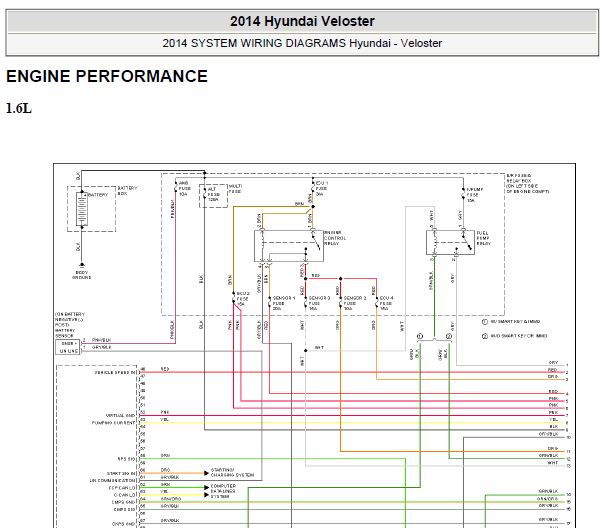The image size is (616, 528).
Task: Click the 'C-CAN LO' pin label
Action: (x=125, y=495)
